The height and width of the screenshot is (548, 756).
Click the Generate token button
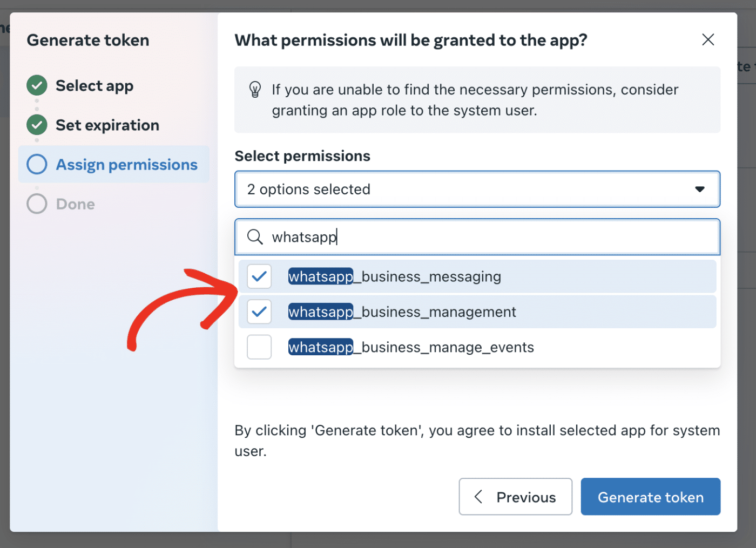pos(650,497)
